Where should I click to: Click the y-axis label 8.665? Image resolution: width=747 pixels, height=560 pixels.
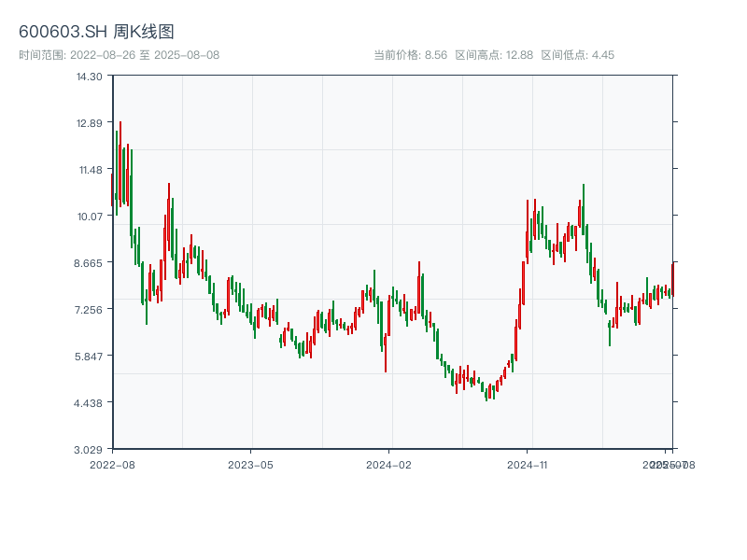point(88,263)
